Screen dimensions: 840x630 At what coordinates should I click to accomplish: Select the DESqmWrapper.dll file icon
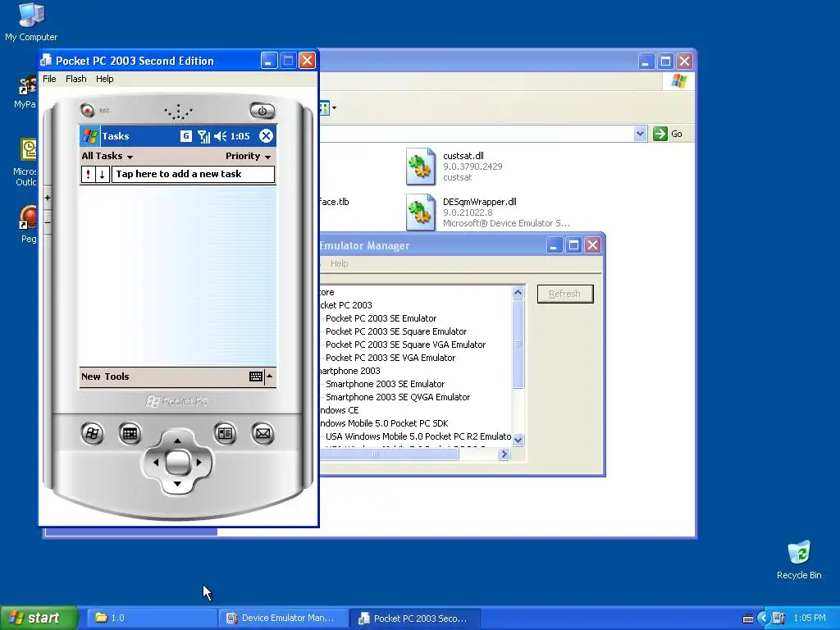tap(421, 212)
